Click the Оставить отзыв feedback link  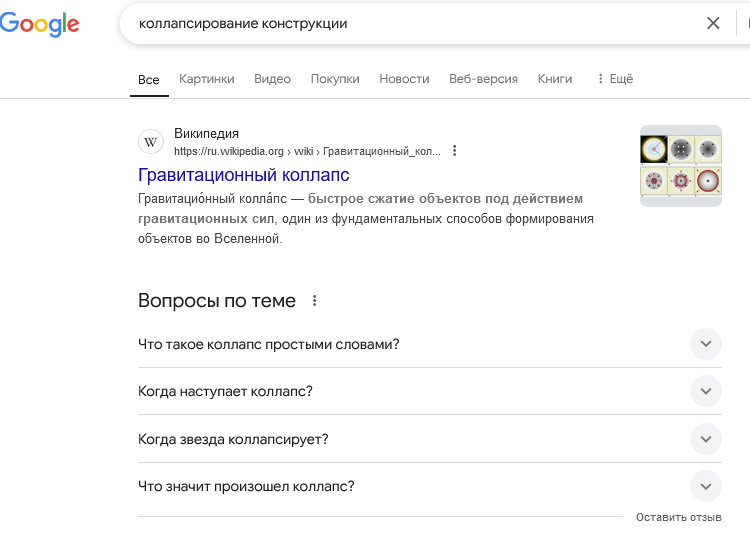[x=678, y=517]
